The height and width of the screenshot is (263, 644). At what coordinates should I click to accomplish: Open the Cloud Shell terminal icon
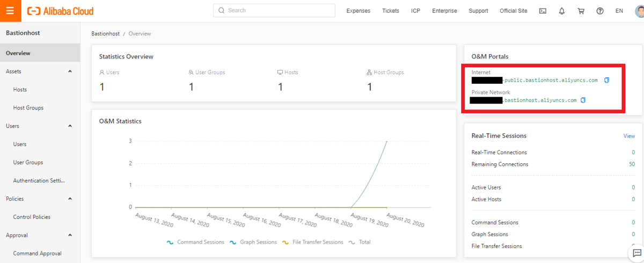pyautogui.click(x=543, y=11)
